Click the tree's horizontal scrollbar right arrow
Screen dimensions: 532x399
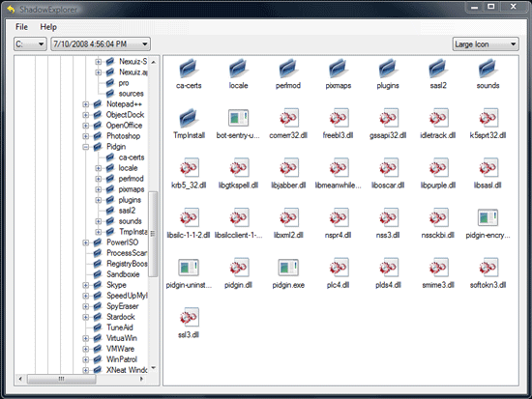coord(142,379)
